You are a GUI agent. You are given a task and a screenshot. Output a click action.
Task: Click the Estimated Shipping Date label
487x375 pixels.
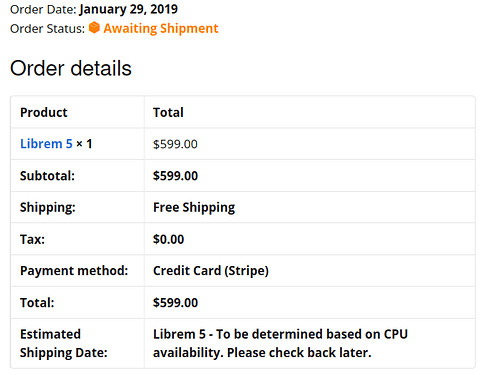(x=64, y=343)
